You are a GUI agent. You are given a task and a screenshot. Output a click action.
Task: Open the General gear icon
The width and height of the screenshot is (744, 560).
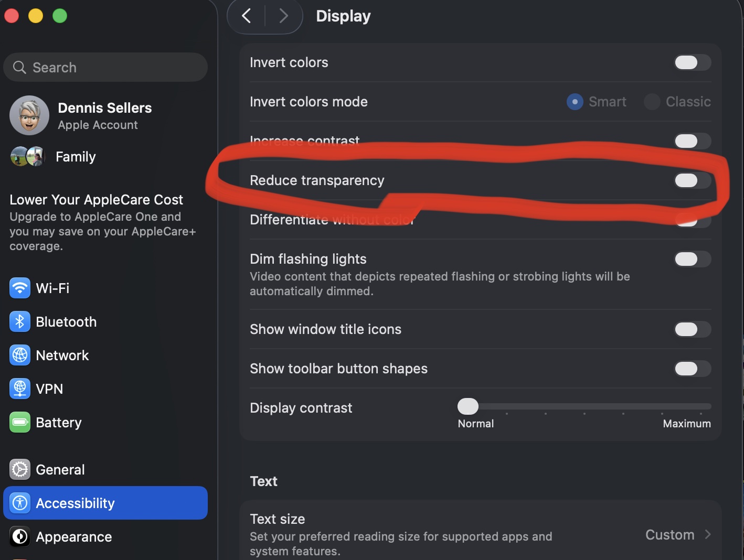20,469
